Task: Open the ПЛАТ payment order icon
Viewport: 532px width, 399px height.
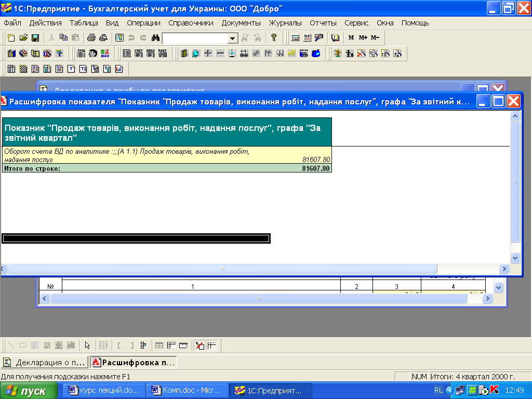Action: [x=163, y=54]
